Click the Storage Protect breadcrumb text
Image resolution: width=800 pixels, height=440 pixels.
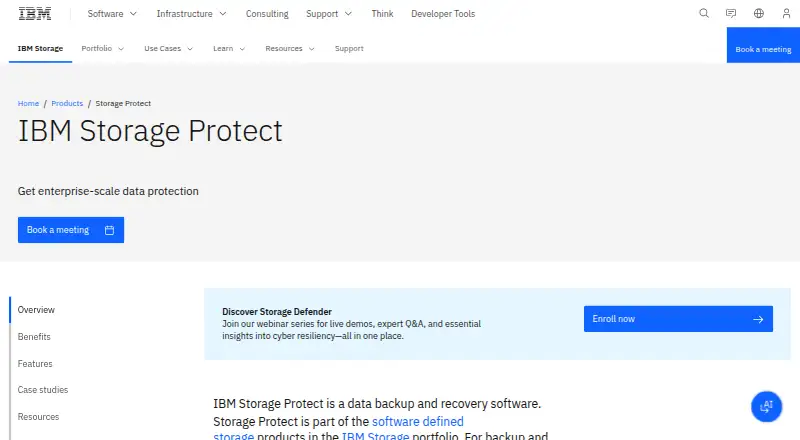123,103
